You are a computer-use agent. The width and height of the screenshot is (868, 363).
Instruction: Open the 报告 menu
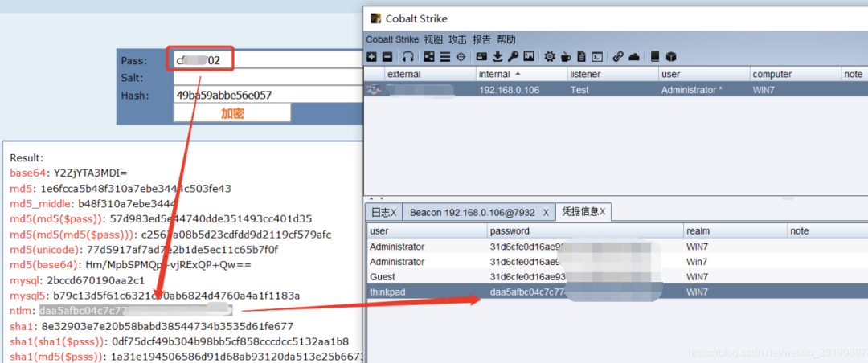coord(481,40)
